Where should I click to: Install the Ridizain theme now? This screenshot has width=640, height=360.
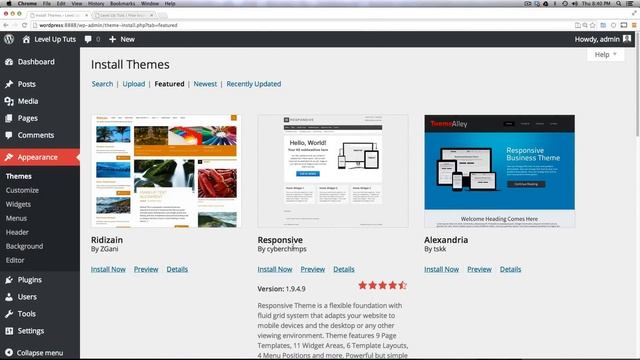pos(108,269)
